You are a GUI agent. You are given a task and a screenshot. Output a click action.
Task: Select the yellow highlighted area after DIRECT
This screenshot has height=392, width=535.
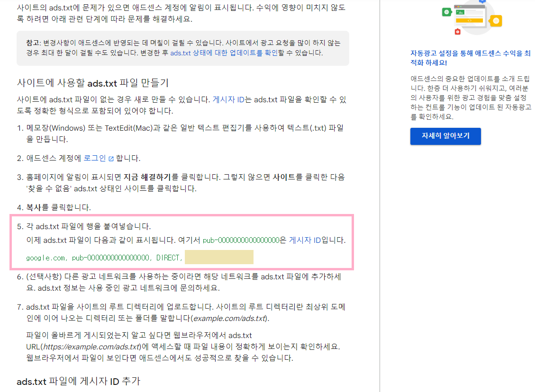(219, 257)
